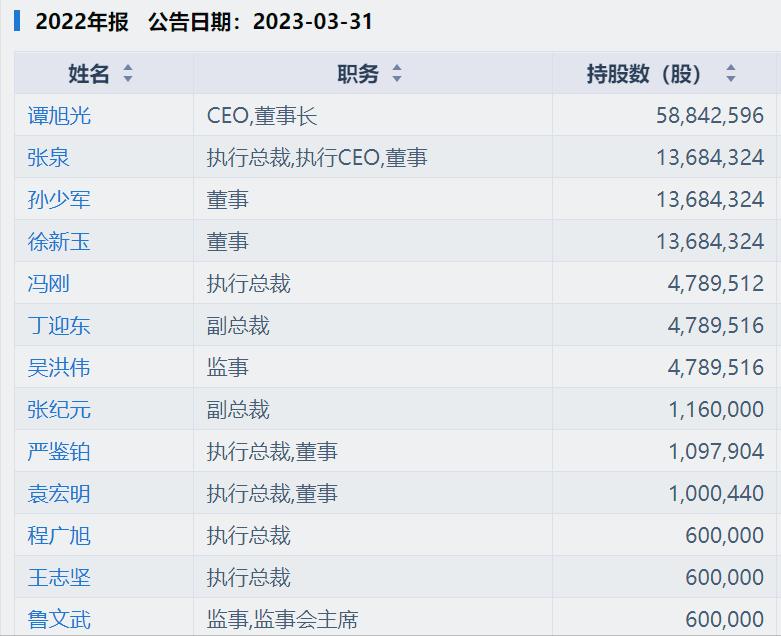View 吴洪伟 supervisor details
The width and height of the screenshot is (781, 636).
[59, 368]
